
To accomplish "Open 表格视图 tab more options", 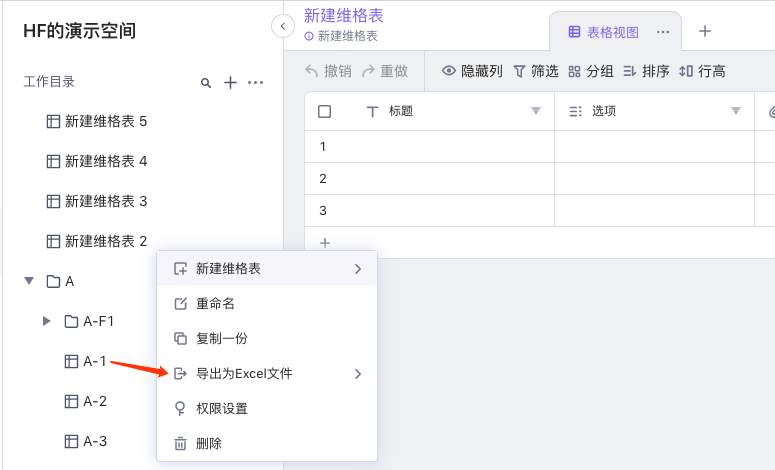I will tap(663, 33).
